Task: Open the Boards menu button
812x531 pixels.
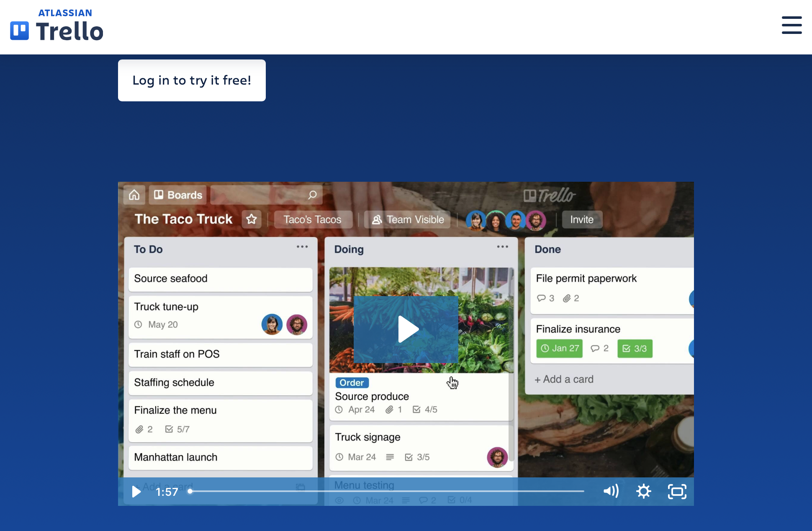Action: pos(178,195)
